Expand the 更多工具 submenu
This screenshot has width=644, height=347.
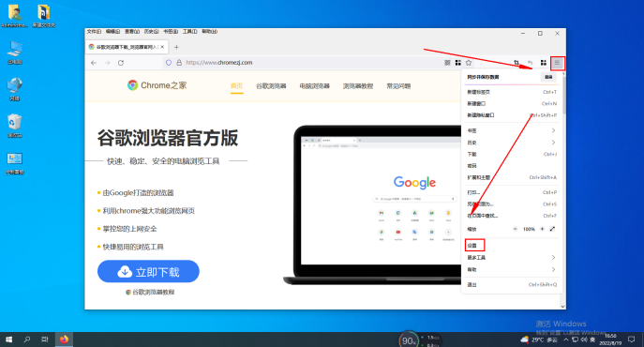click(x=512, y=257)
